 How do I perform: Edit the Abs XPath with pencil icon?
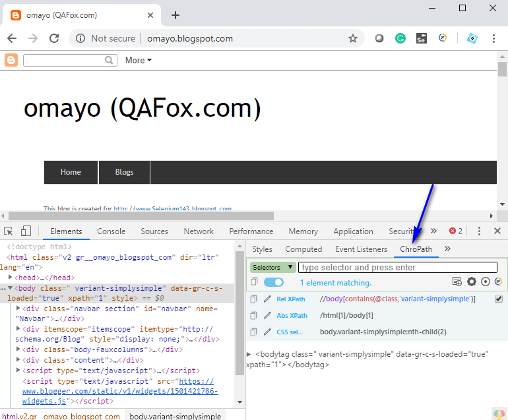pyautogui.click(x=267, y=315)
